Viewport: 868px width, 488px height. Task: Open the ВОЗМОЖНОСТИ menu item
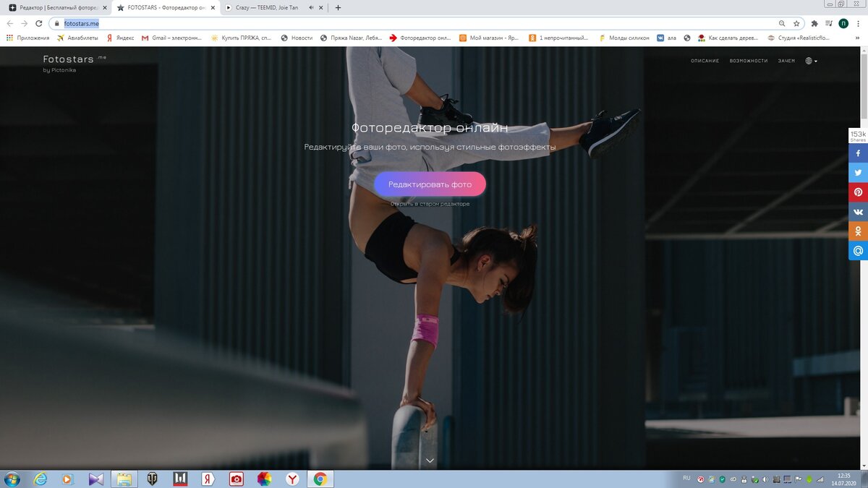click(749, 61)
